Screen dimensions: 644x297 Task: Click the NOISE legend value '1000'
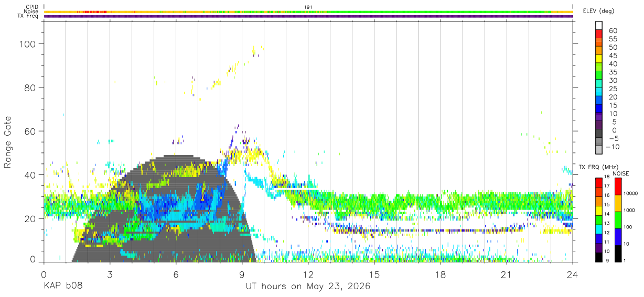click(629, 211)
